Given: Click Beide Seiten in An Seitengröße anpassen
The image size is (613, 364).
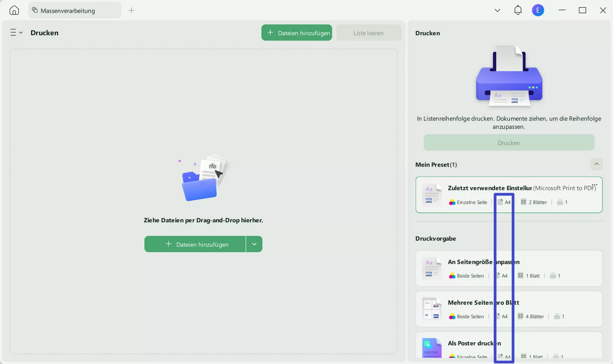Looking at the screenshot, I should [470, 276].
